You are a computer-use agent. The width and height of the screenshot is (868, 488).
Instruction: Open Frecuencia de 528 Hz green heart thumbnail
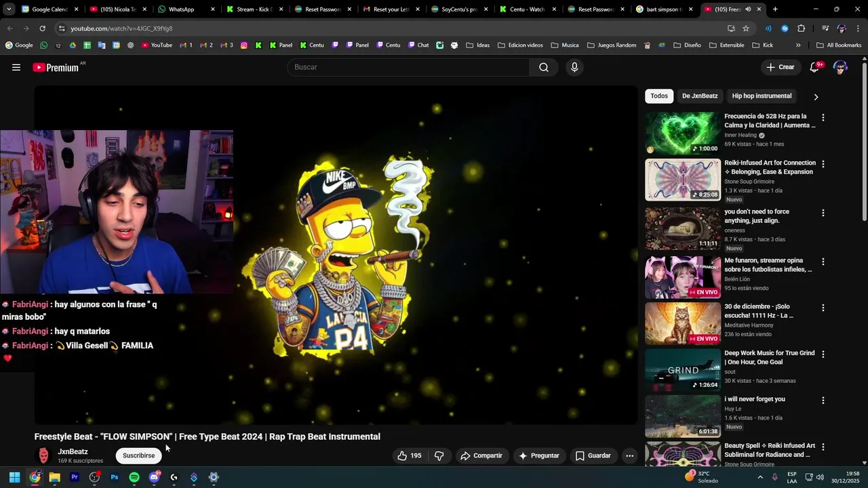point(683,134)
